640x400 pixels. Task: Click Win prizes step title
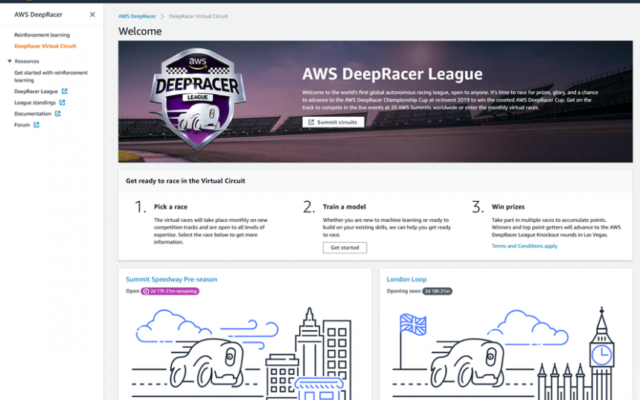(x=508, y=207)
